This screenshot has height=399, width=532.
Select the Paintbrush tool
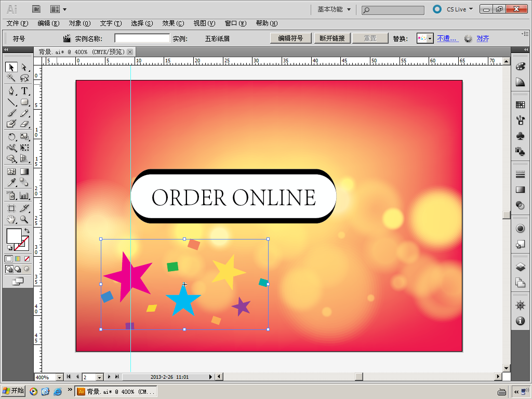click(11, 113)
